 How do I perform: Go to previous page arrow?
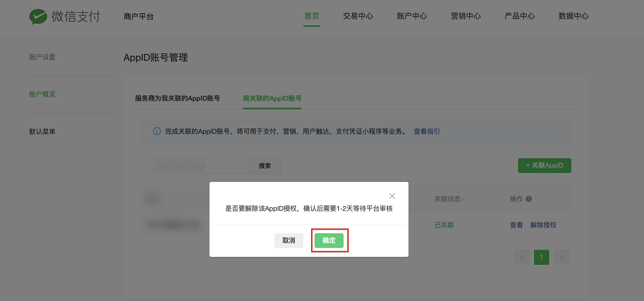point(521,257)
